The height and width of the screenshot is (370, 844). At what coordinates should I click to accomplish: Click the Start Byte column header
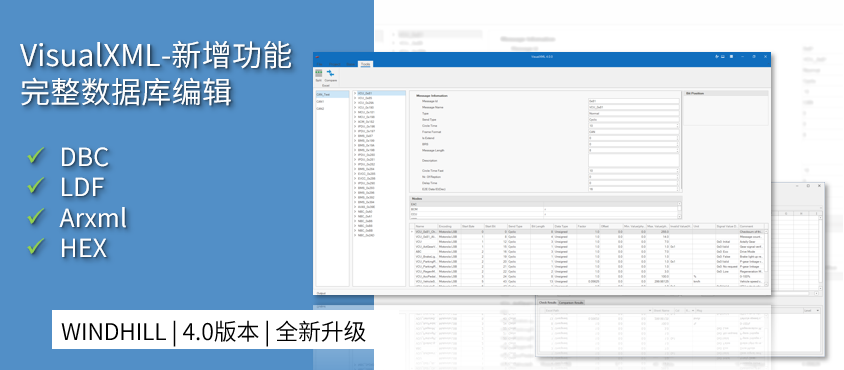pos(472,227)
